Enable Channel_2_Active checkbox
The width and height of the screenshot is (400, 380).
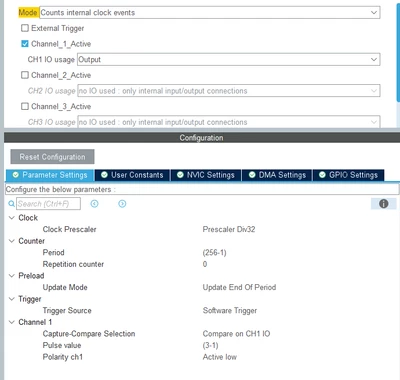coord(25,75)
